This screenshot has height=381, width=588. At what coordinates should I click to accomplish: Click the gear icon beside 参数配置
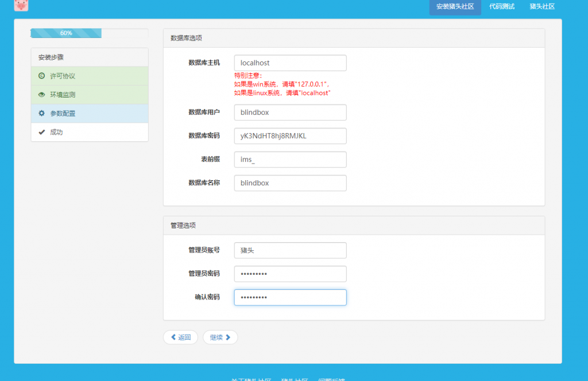click(x=41, y=113)
